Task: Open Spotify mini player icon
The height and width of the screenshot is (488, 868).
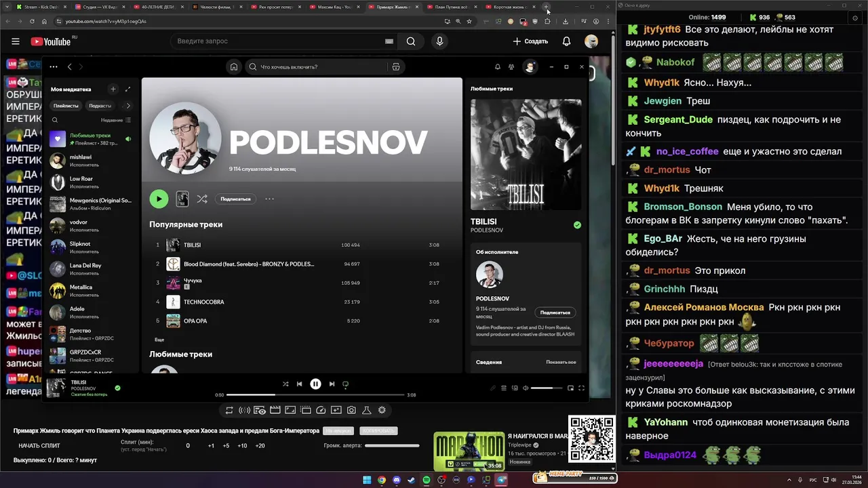Action: 570,388
